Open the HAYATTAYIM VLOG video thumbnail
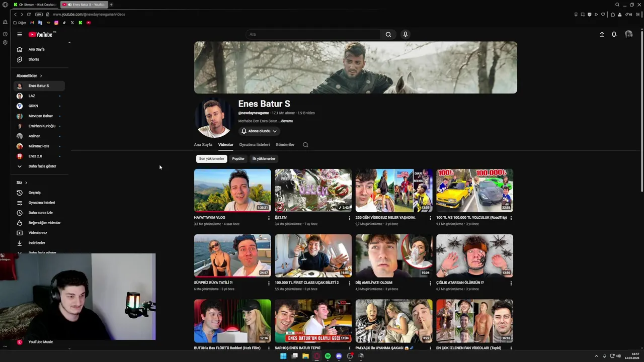 coord(232,191)
